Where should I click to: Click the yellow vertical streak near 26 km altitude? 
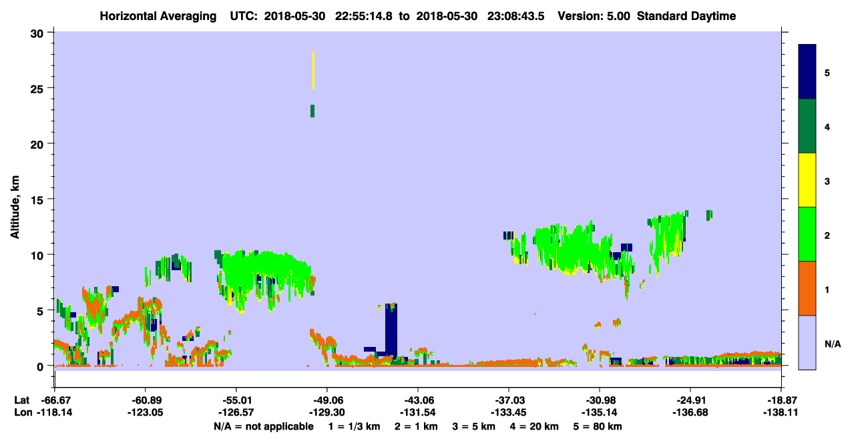coord(313,70)
